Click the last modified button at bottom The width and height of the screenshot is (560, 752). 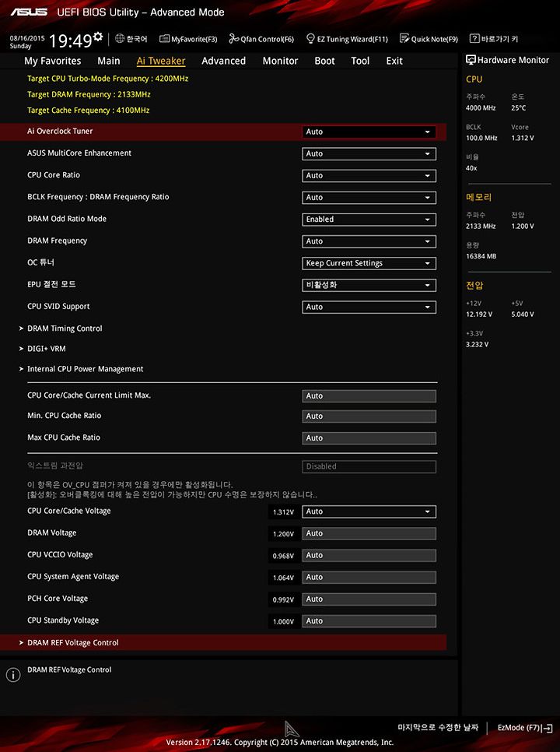(438, 728)
